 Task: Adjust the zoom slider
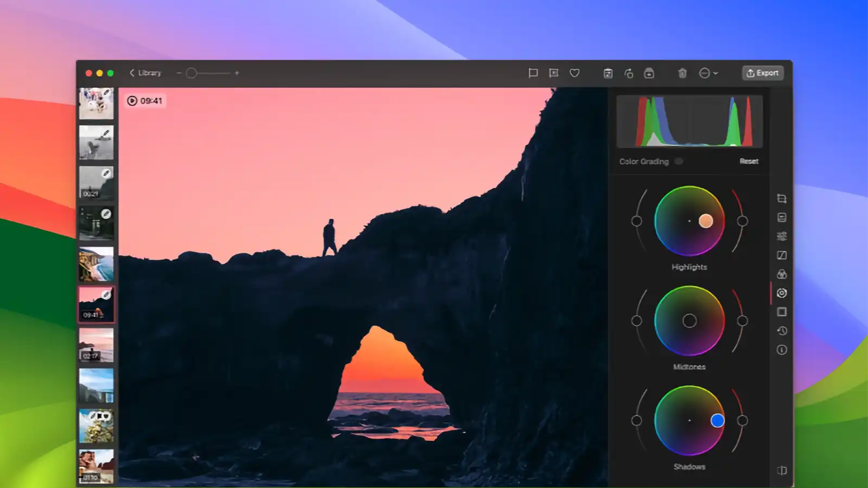pos(193,72)
